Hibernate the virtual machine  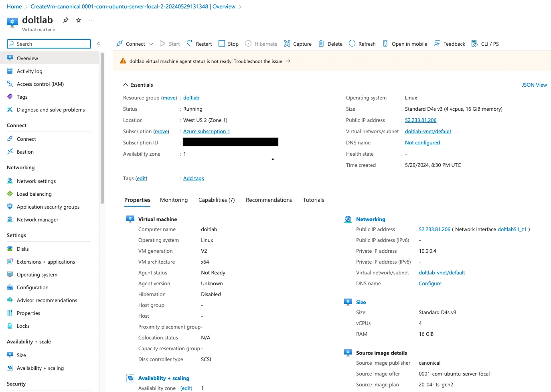coord(261,43)
